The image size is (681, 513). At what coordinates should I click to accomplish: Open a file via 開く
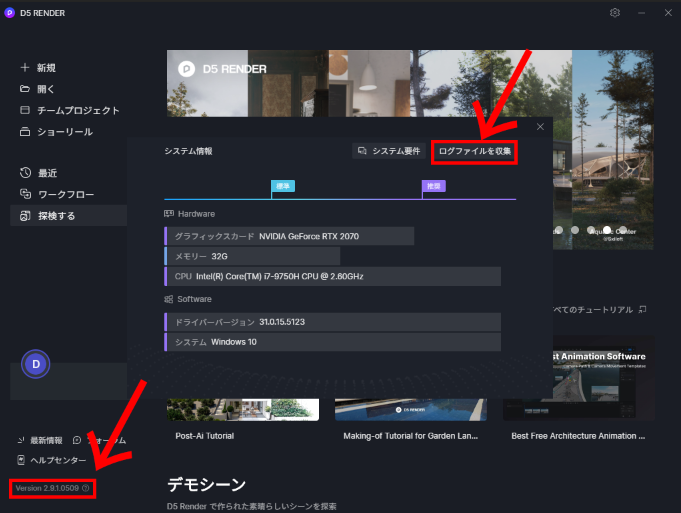tap(46, 89)
